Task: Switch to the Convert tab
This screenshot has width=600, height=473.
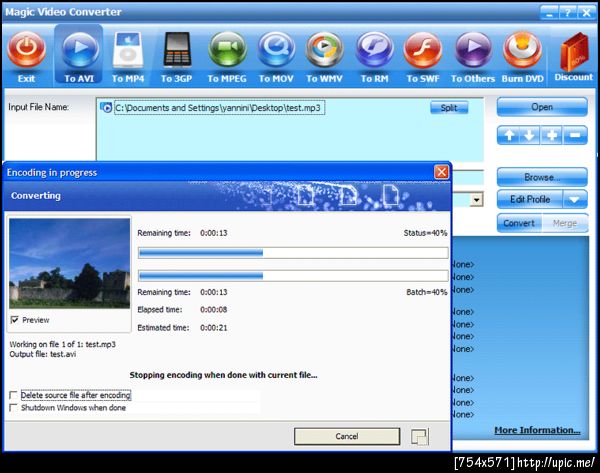Action: click(519, 223)
